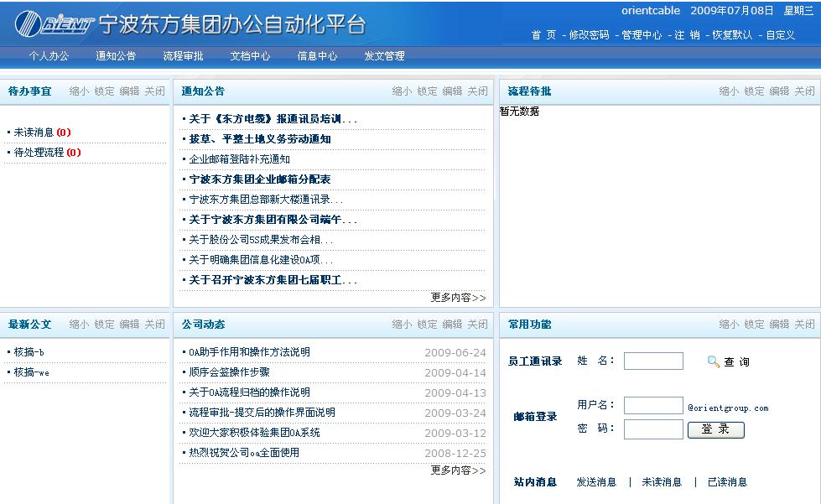Click the Orient logo in the header
The image size is (821, 504).
click(55, 25)
